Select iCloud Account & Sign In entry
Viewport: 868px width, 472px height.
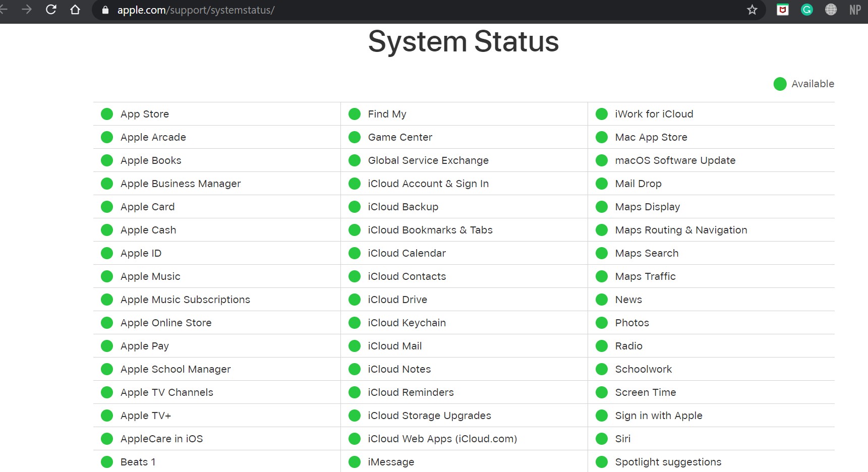[428, 184]
